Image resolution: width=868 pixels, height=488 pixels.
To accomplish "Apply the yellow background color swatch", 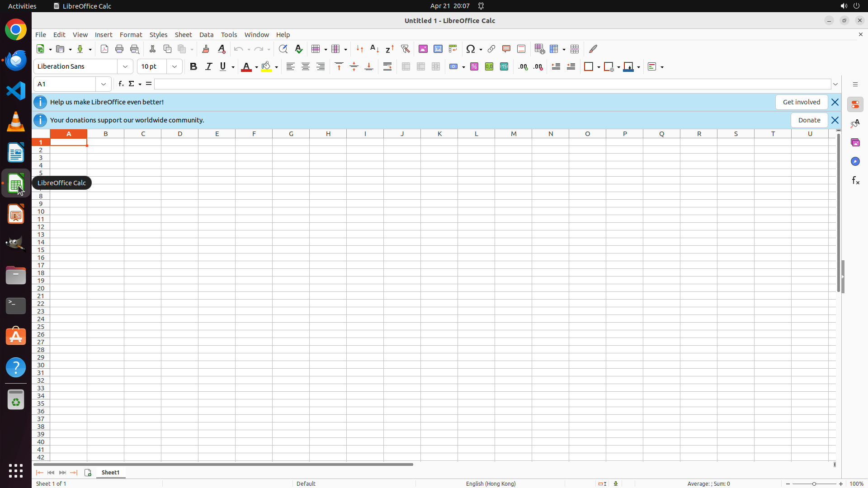I will (266, 66).
